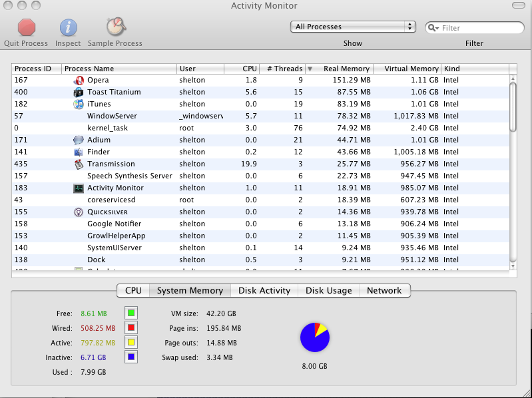Select the Opera process icon
The width and height of the screenshot is (532, 398).
(79, 81)
